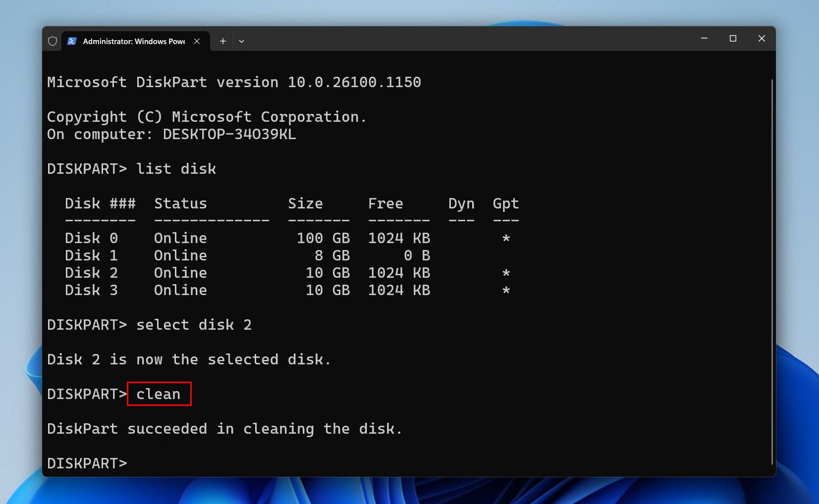Click the Gpt asterisk next to Disk 3
819x504 pixels.
click(505, 290)
